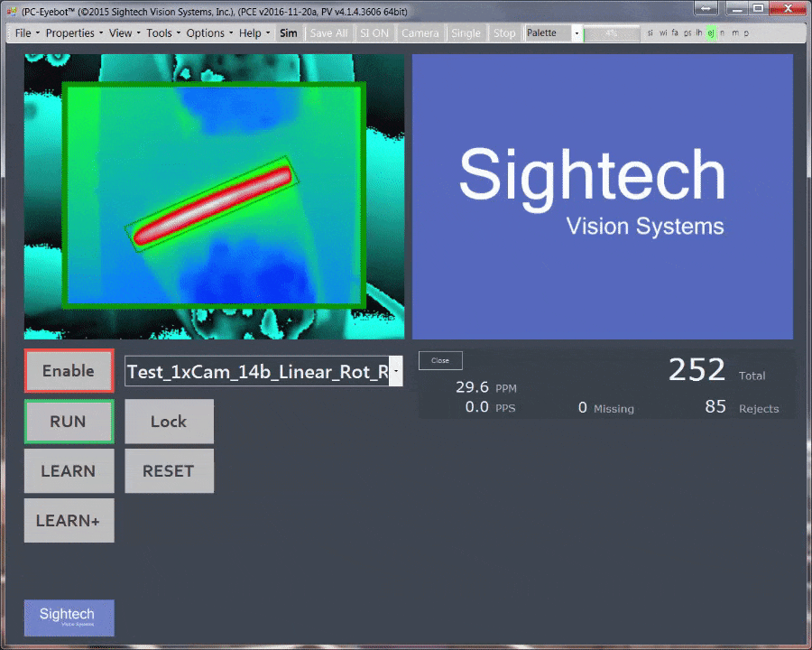Expand the Test_1xCam_14b_Linear_Rot recipe dropdown
Screen dimensions: 812x650
point(395,371)
